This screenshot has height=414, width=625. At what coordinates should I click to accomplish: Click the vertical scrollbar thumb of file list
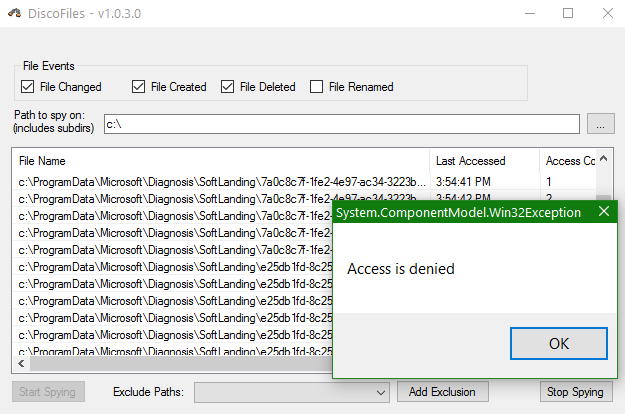pyautogui.click(x=603, y=198)
